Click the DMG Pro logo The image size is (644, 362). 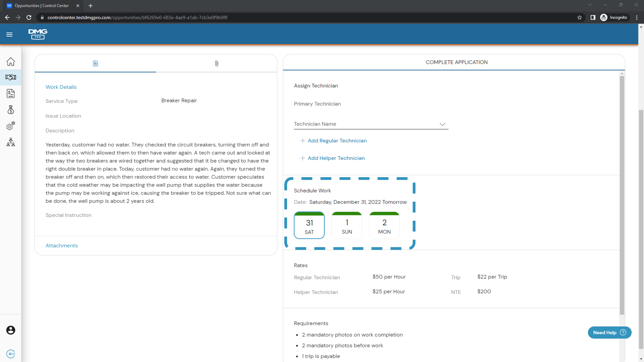click(x=38, y=34)
